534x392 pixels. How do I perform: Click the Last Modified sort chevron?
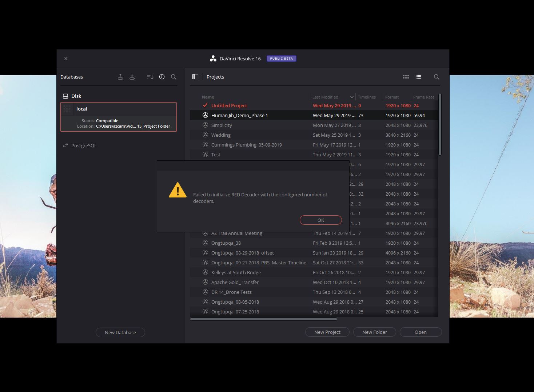click(352, 97)
